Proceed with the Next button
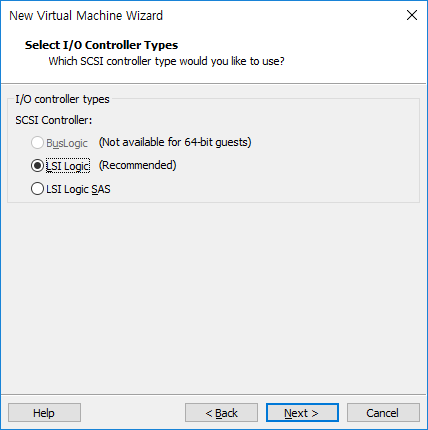 (x=302, y=413)
